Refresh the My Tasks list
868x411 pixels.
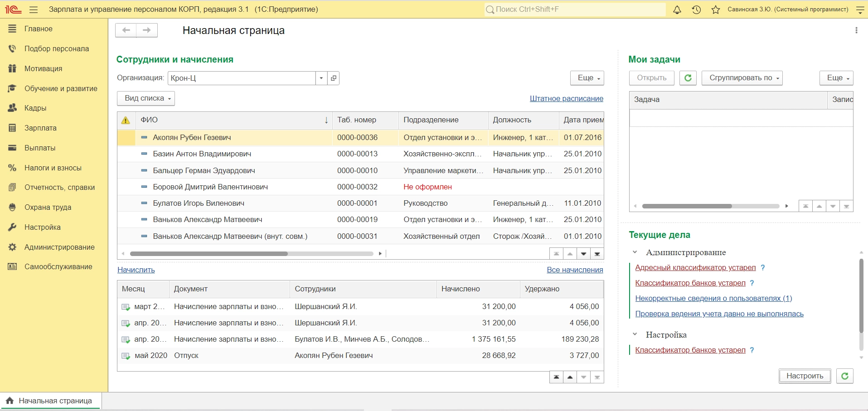coord(688,78)
